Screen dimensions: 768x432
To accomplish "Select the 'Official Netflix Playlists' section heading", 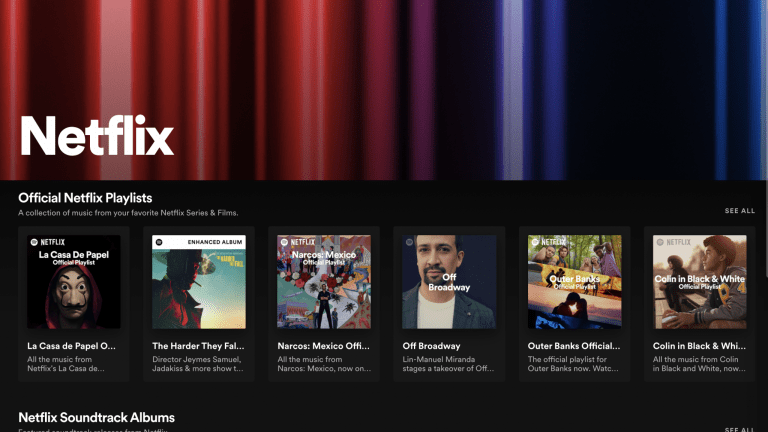I will click(85, 198).
